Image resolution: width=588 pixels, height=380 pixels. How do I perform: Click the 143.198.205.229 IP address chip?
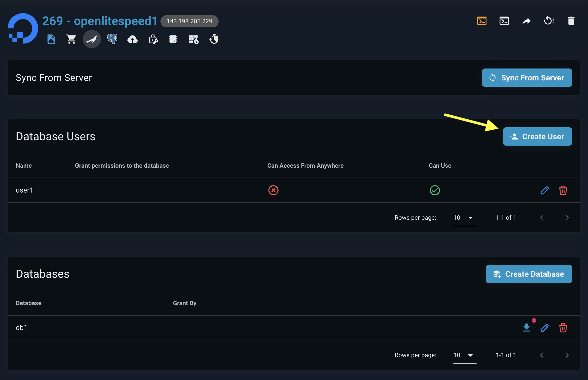click(x=189, y=21)
